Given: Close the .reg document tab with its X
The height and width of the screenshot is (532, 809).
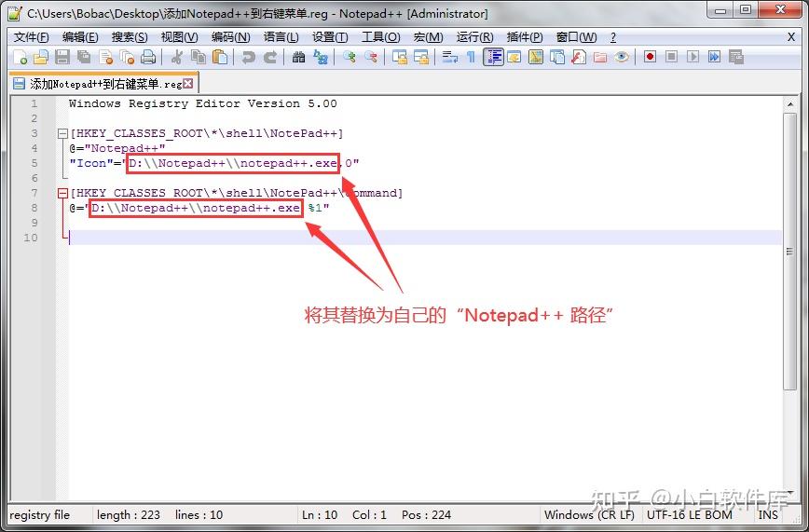Looking at the screenshot, I should (x=188, y=83).
